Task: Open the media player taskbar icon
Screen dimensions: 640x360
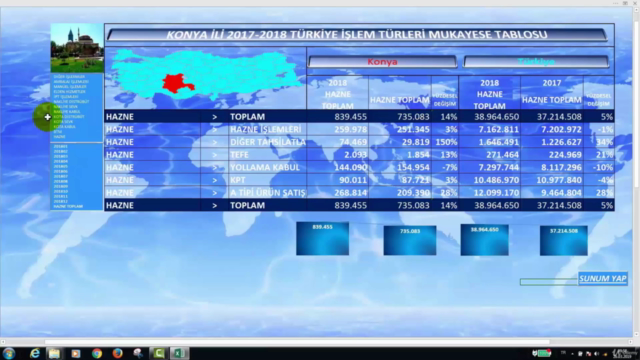Action: (x=76, y=353)
